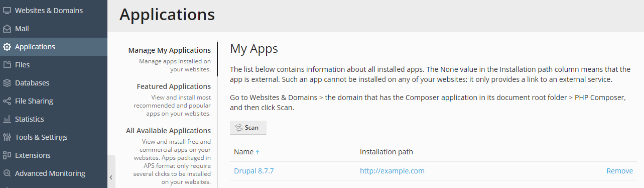Image resolution: width=644 pixels, height=188 pixels.
Task: Open Tools & Settings
Action: 54,137
